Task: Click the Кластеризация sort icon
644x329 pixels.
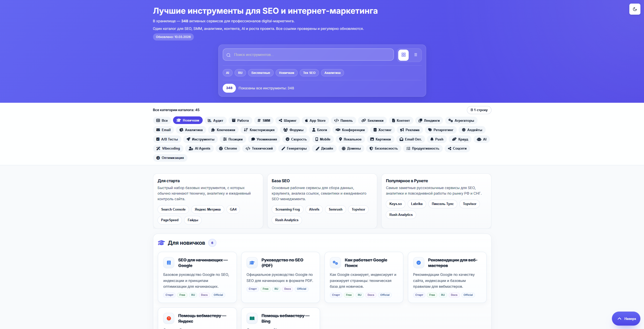Action: pyautogui.click(x=246, y=130)
